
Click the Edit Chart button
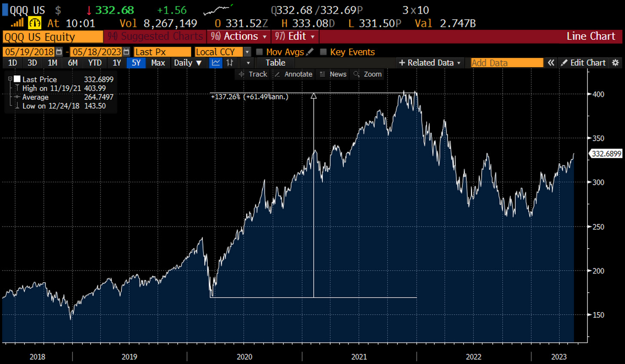click(583, 63)
